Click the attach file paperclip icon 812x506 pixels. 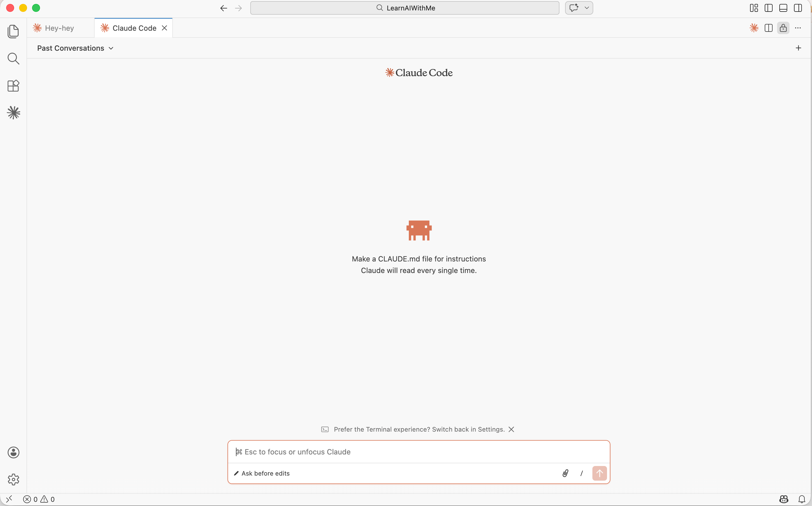[x=565, y=473]
